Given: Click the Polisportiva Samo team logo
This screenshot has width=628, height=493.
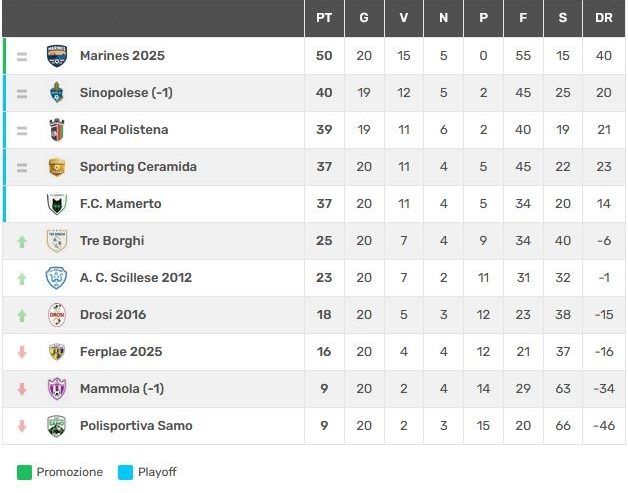Looking at the screenshot, I should (57, 426).
